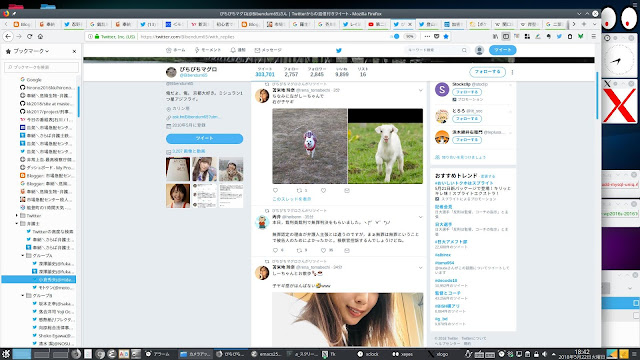Open the ホーム navigation item
640x360 pixels.
pyautogui.click(x=176, y=50)
